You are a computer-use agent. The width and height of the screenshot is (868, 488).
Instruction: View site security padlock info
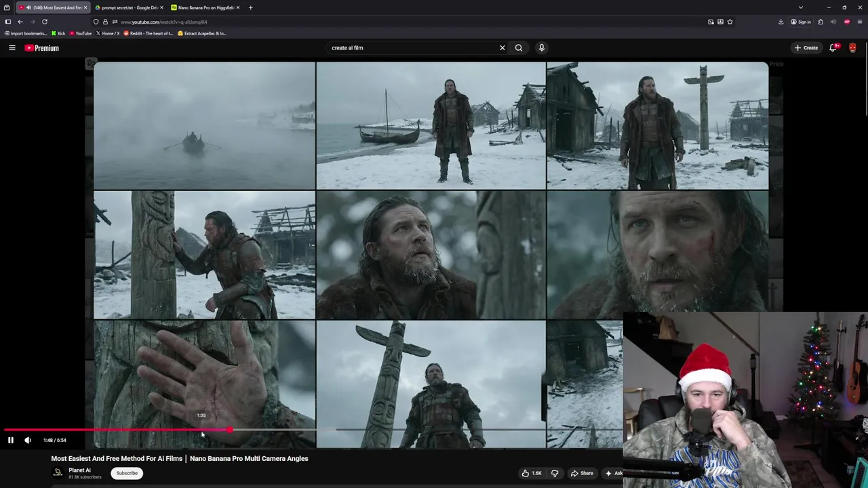[x=105, y=22]
